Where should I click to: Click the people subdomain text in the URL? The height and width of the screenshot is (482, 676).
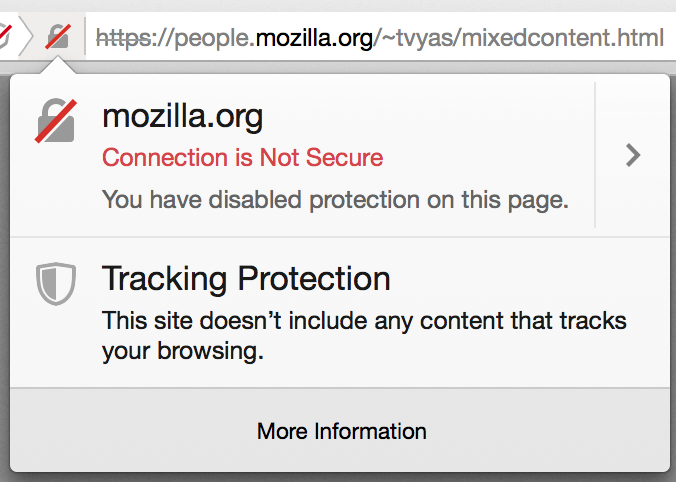pos(211,39)
